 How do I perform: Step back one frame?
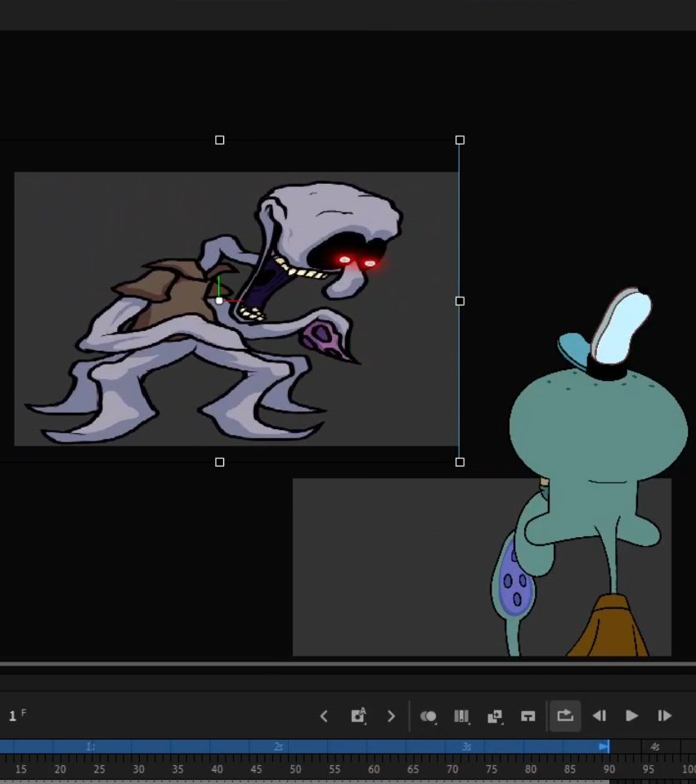pyautogui.click(x=599, y=716)
